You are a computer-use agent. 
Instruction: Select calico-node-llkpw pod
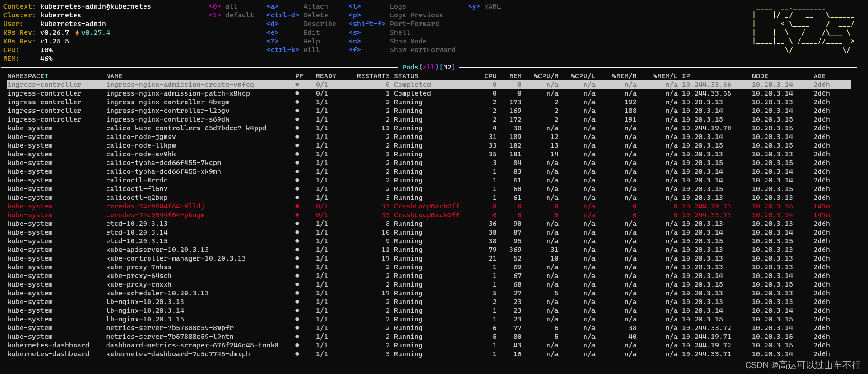(x=429, y=145)
